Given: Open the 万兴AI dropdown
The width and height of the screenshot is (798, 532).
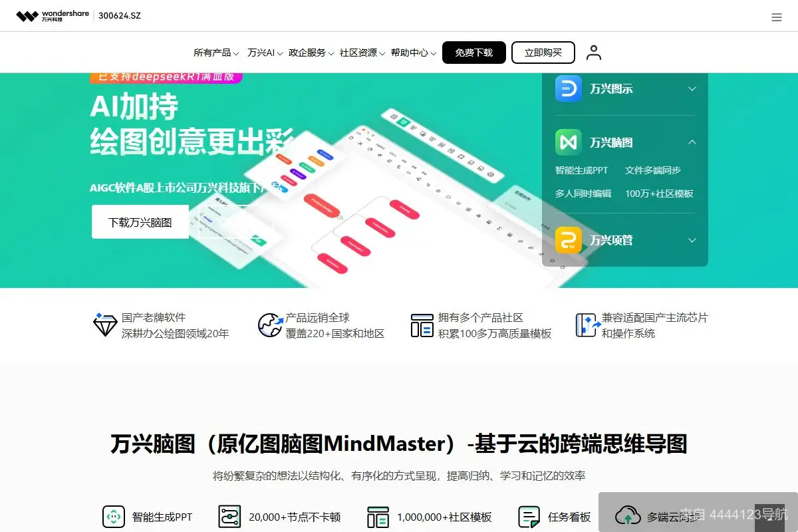Looking at the screenshot, I should 264,52.
